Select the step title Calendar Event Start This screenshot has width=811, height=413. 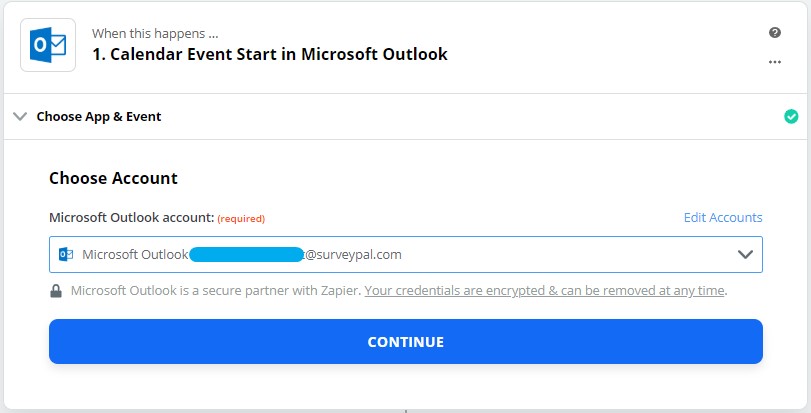[269, 54]
